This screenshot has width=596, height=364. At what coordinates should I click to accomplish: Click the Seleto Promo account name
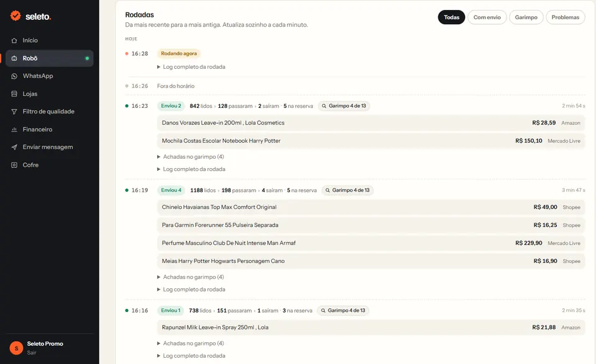point(45,344)
